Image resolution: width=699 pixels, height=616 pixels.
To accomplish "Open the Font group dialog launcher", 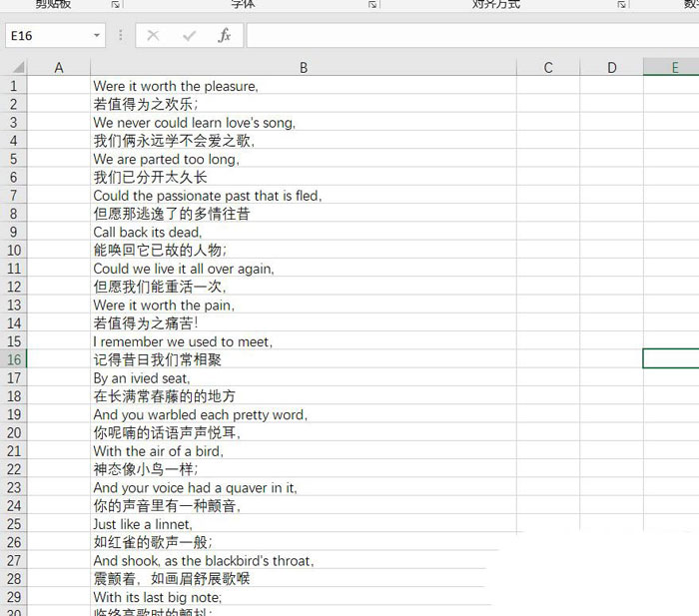I will coord(371,5).
